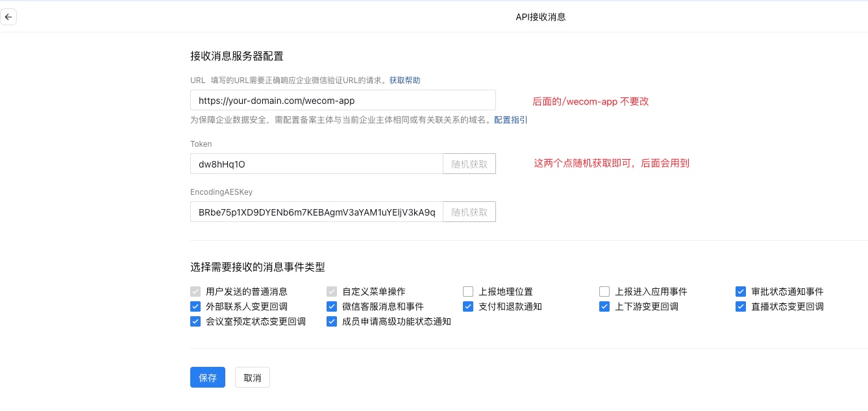This screenshot has width=868, height=411.
Task: Disable 会议室预定状态变更回调
Action: coord(195,321)
